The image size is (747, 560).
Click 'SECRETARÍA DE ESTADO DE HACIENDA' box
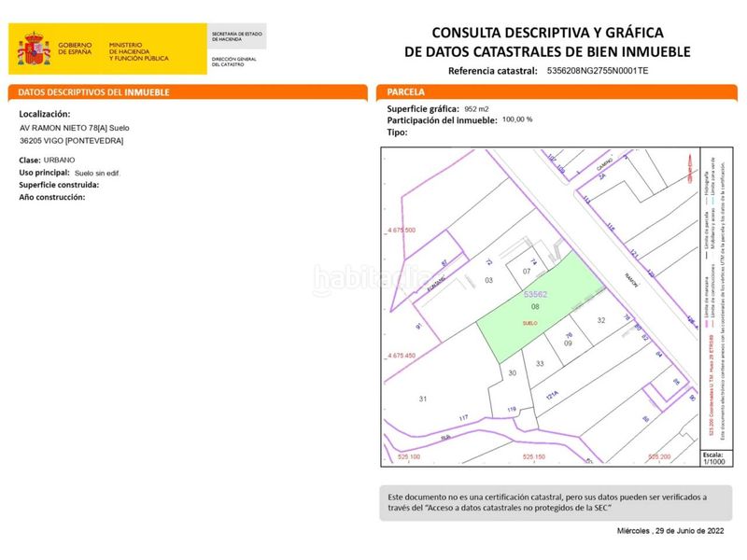point(237,36)
